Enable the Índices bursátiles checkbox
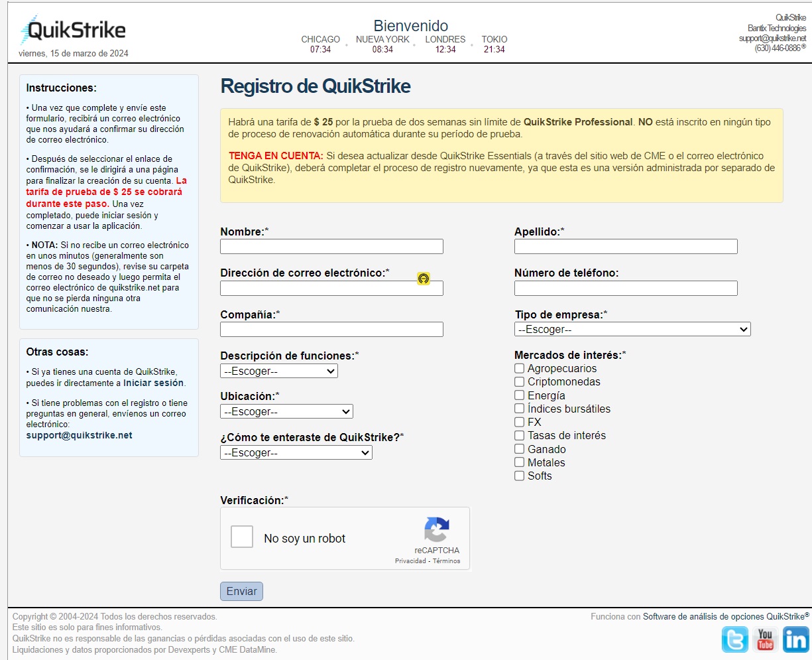This screenshot has width=812, height=660. click(520, 409)
